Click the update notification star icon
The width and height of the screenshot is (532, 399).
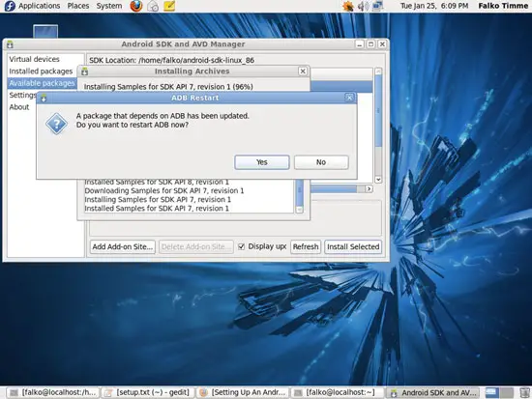348,6
